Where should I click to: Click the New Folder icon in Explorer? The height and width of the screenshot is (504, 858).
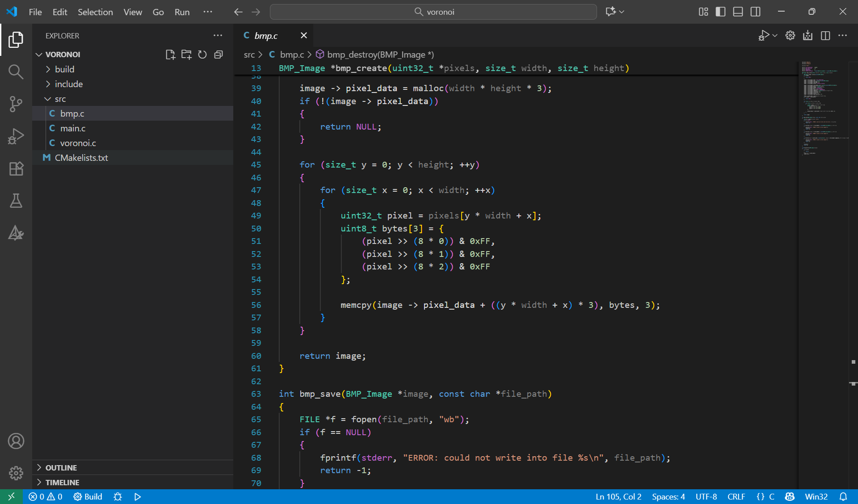tap(186, 55)
